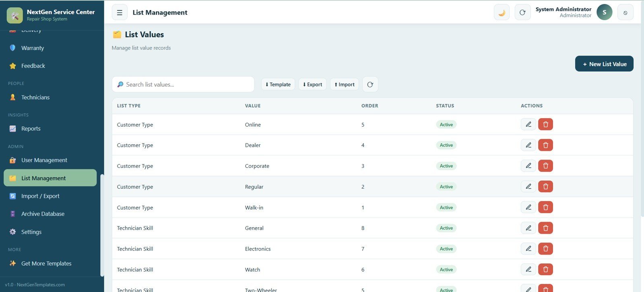Select List Management in sidebar
Image resolution: width=644 pixels, height=292 pixels.
pyautogui.click(x=50, y=178)
